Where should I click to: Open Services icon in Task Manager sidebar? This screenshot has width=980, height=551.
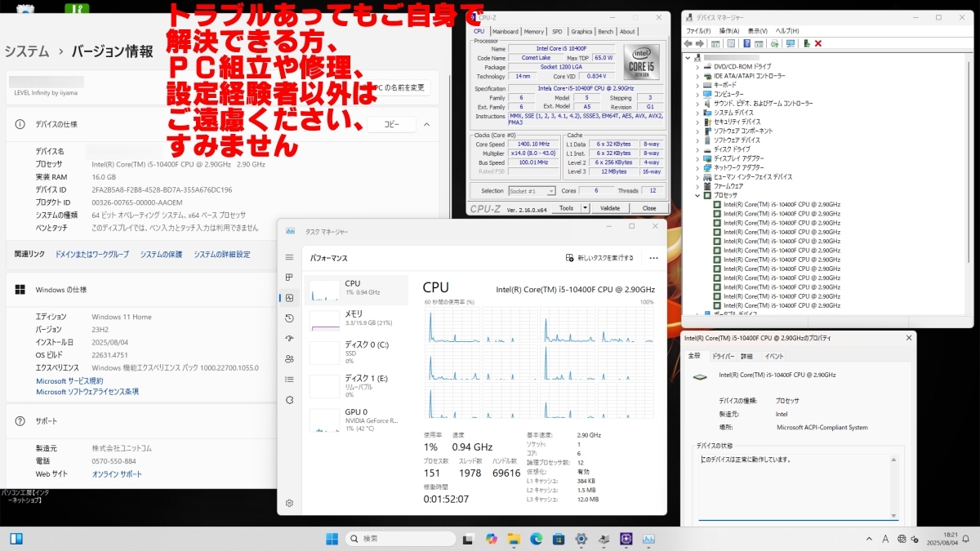click(x=289, y=400)
